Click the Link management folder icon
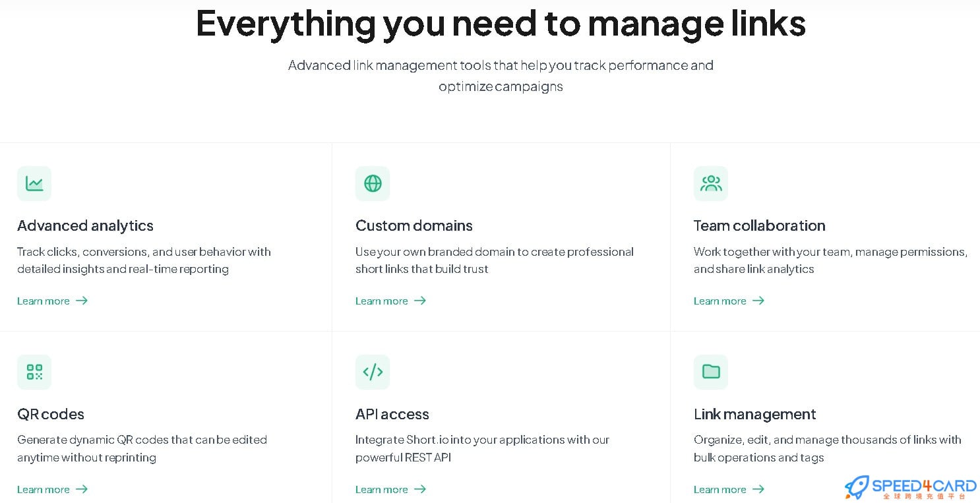The image size is (980, 503). pyautogui.click(x=711, y=372)
